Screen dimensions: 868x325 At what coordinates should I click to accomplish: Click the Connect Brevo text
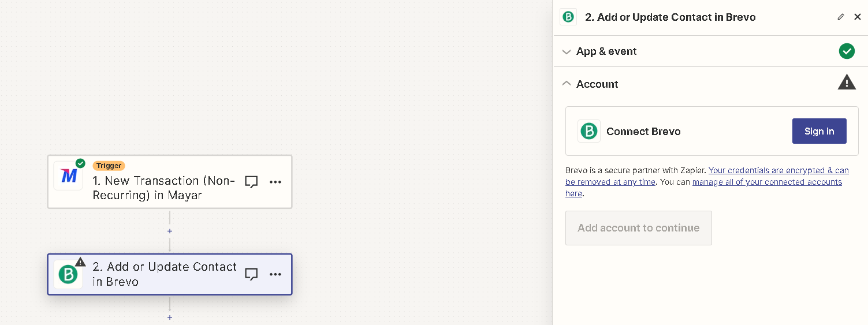pos(643,132)
